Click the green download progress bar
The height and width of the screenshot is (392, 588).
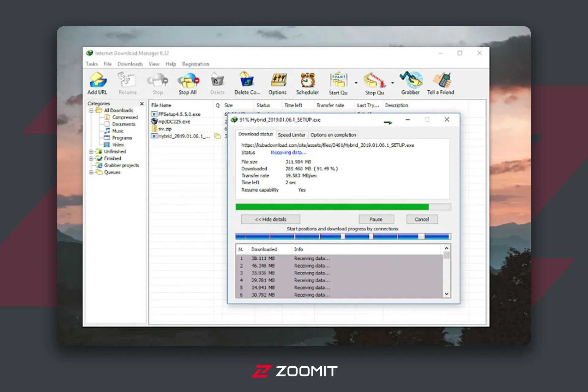click(343, 207)
